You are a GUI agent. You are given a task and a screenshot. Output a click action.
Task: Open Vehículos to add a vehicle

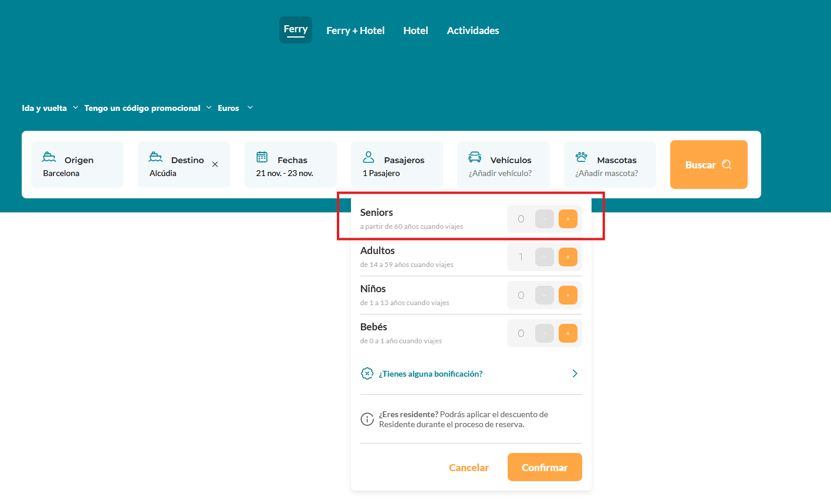(x=504, y=165)
